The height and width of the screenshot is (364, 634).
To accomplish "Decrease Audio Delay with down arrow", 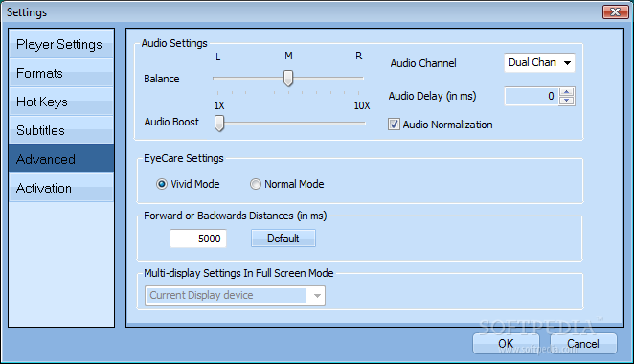I will (x=566, y=101).
